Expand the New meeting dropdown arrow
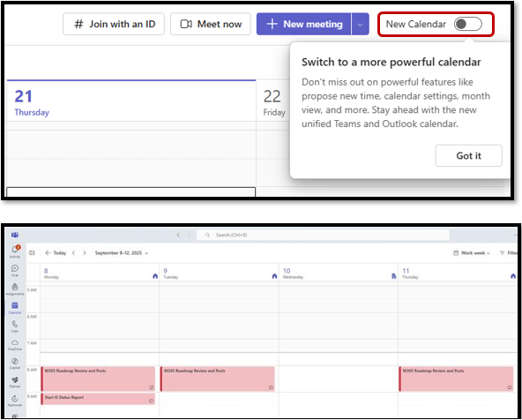522x420 pixels. point(360,24)
